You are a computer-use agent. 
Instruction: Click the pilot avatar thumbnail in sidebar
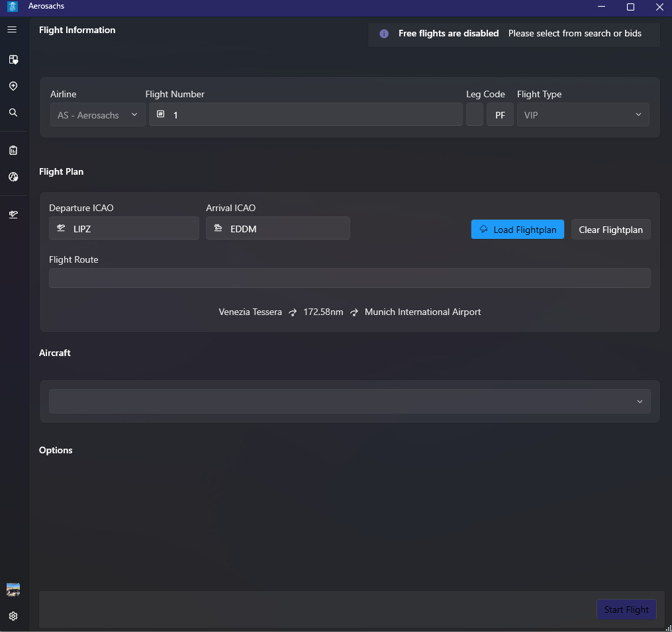13,590
